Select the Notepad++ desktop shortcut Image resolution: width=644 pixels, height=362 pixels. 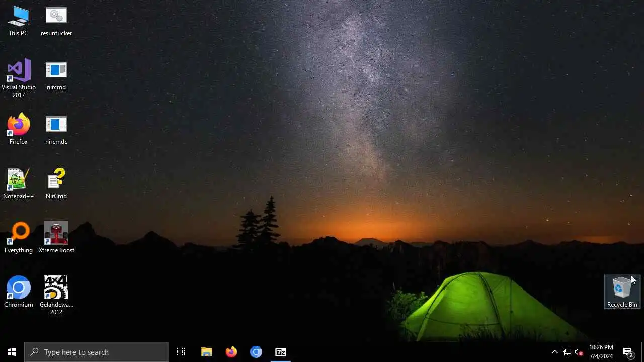19,185
